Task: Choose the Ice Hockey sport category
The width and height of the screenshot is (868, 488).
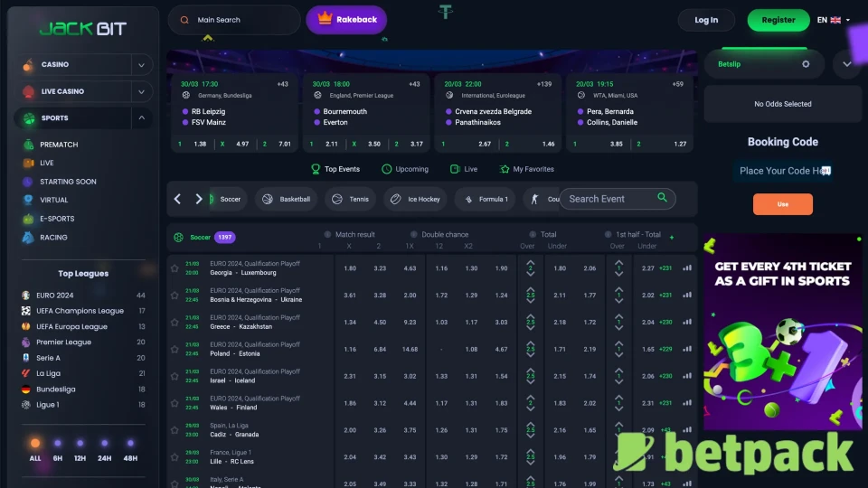Action: pyautogui.click(x=415, y=199)
